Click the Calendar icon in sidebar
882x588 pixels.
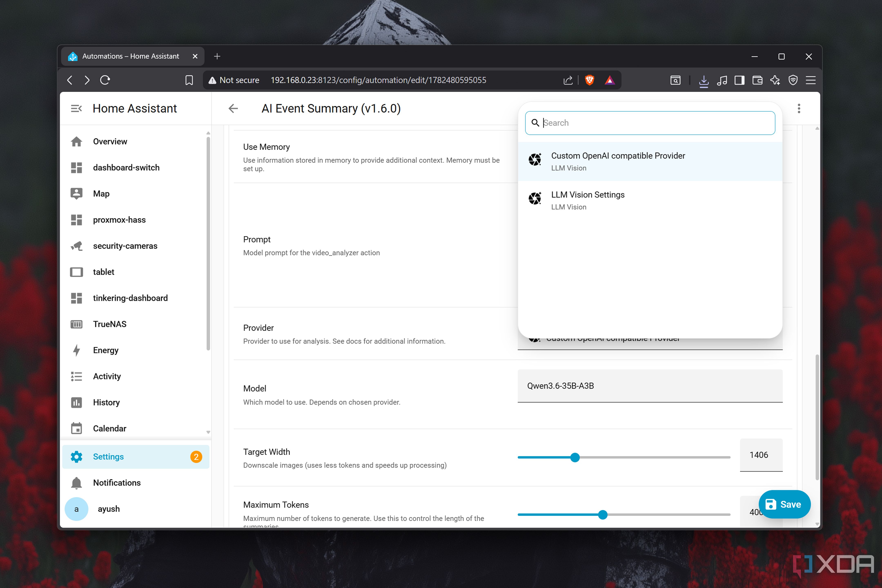point(77,428)
